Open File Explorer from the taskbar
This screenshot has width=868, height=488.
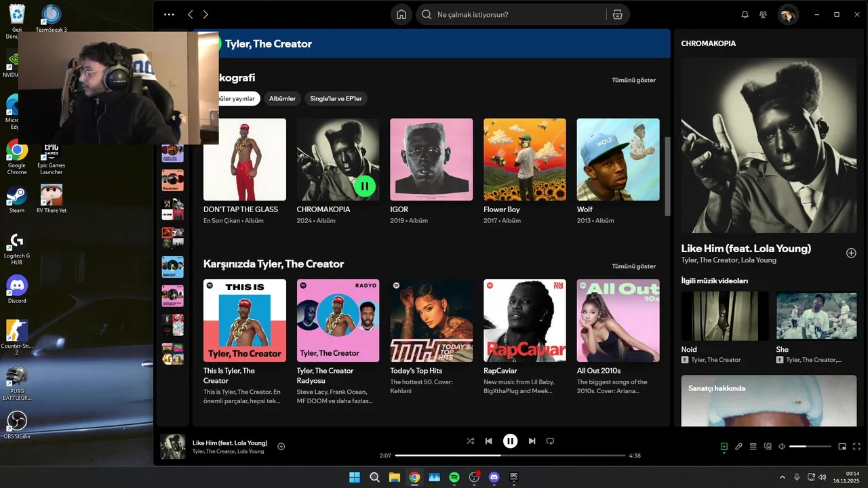click(395, 477)
